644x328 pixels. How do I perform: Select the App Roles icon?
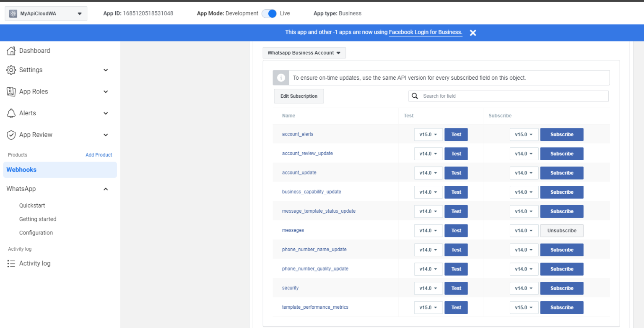[10, 91]
